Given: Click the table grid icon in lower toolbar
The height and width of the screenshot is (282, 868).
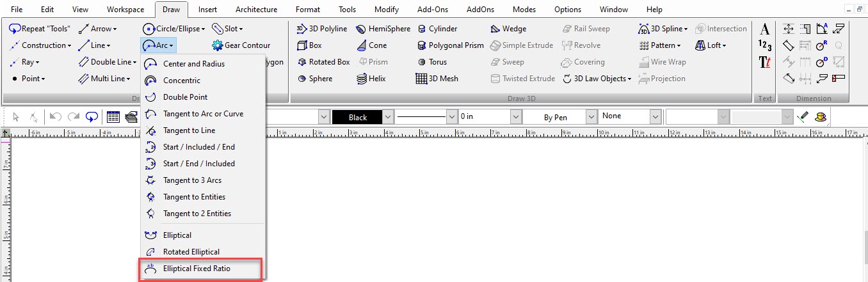Looking at the screenshot, I should [113, 117].
